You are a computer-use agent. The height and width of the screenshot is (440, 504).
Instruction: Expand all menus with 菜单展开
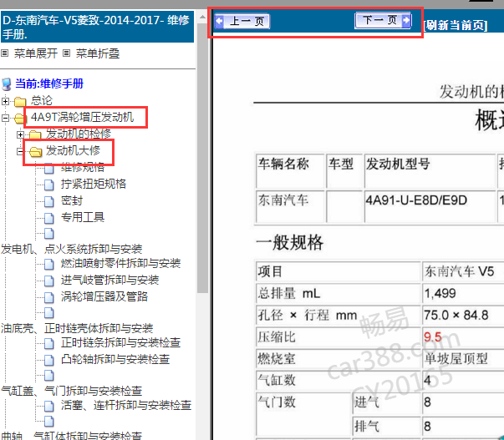point(36,53)
